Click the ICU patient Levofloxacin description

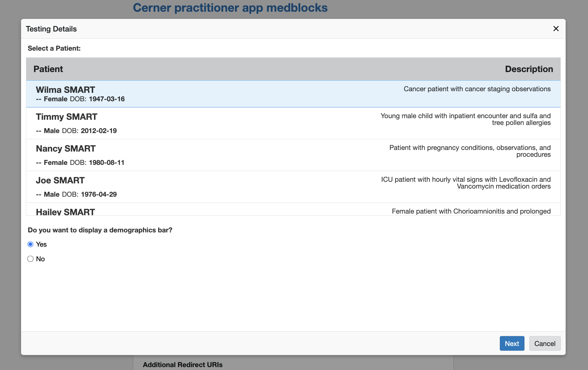click(x=466, y=183)
